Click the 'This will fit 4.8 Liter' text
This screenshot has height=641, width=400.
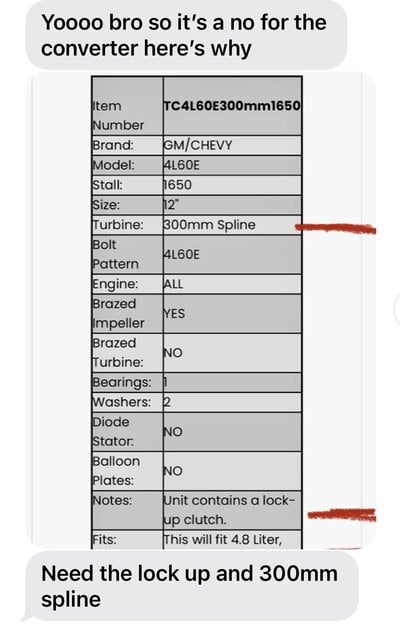(x=223, y=540)
